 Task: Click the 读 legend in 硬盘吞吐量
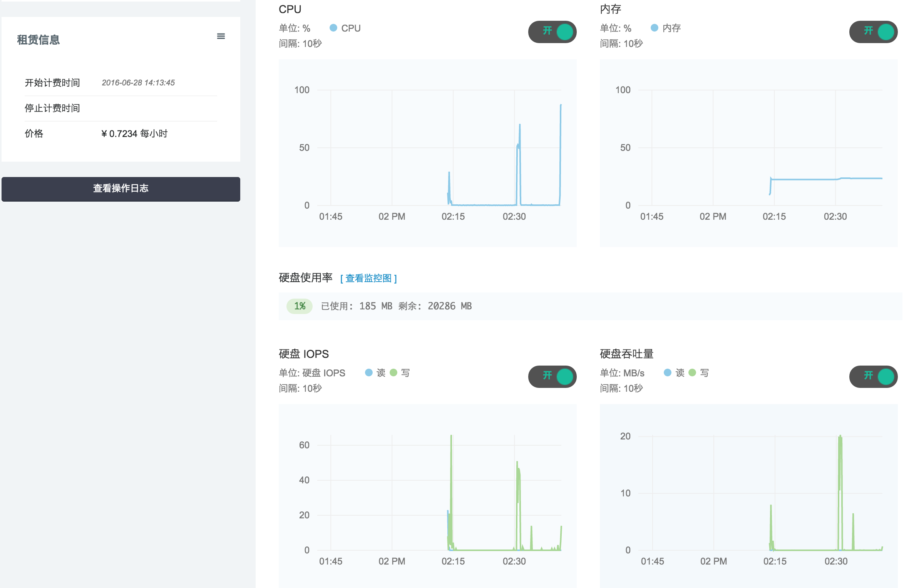coord(675,373)
